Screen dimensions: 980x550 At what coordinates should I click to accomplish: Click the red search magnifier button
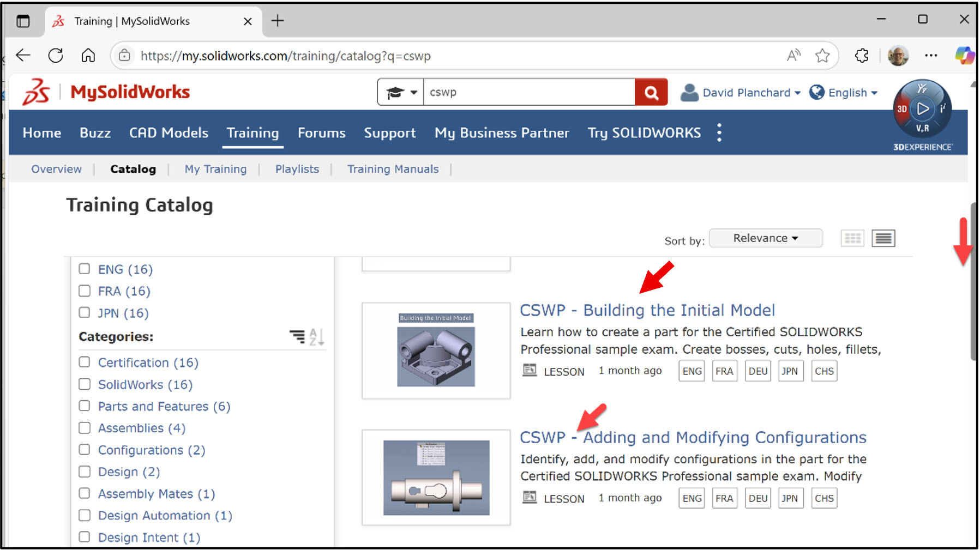(651, 92)
